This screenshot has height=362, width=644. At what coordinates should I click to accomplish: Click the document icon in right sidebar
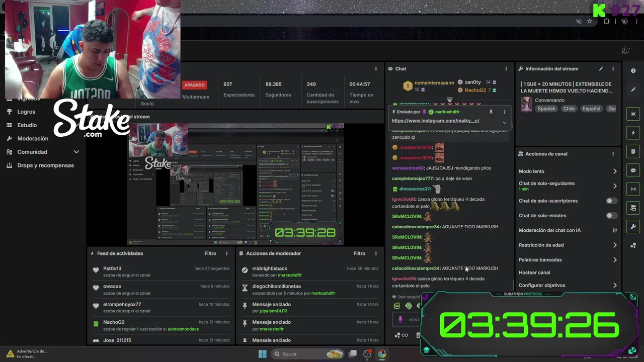(633, 152)
